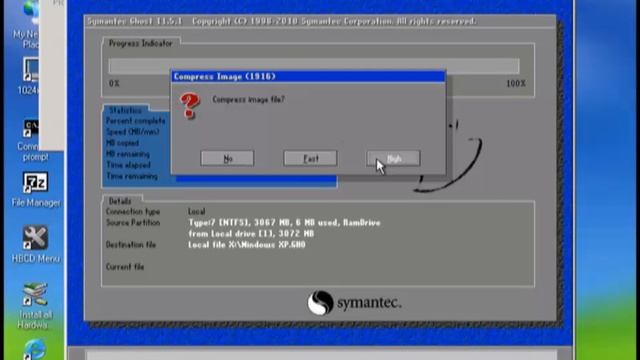Image resolution: width=640 pixels, height=360 pixels.
Task: Click the Time remaining label
Action: (x=132, y=176)
